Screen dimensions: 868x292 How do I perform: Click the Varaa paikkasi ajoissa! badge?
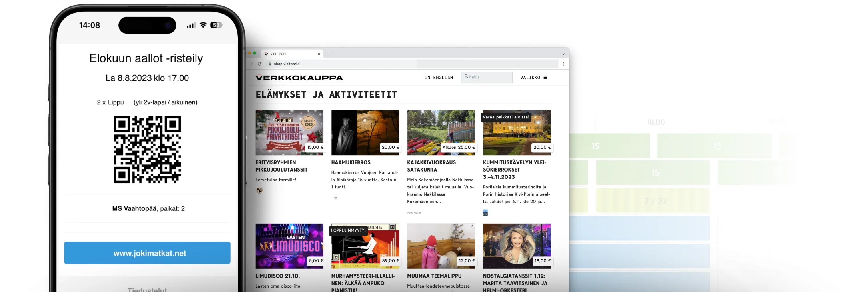(x=506, y=117)
